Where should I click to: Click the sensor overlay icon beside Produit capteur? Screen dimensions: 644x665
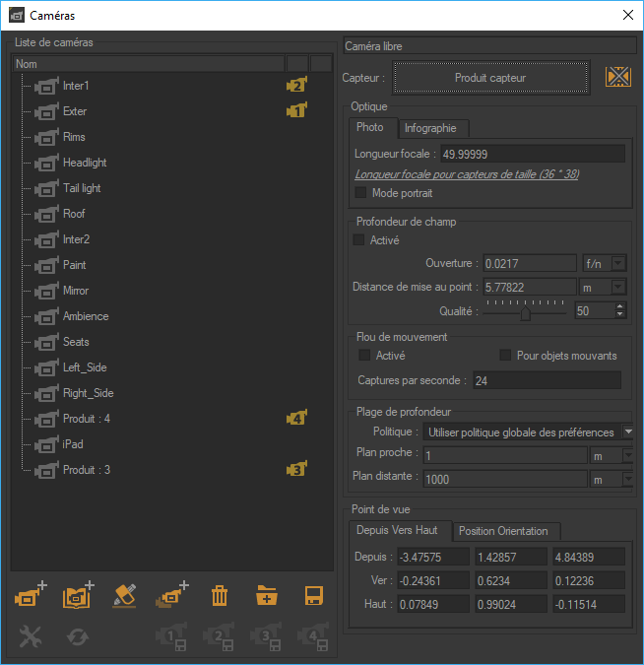click(617, 78)
